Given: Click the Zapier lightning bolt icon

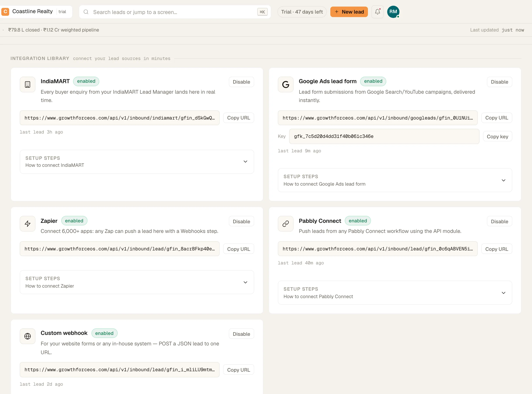Looking at the screenshot, I should pos(27,224).
